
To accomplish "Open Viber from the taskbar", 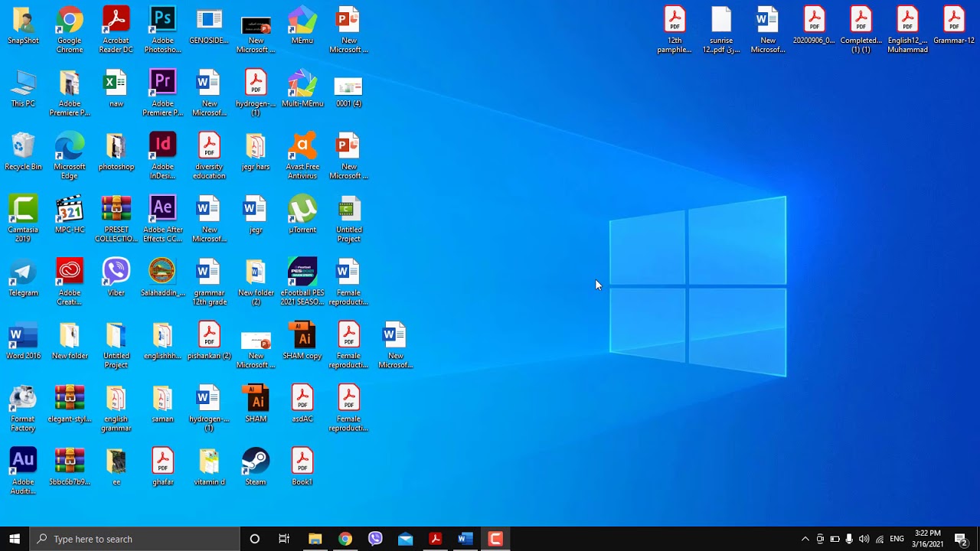I will pos(375,539).
